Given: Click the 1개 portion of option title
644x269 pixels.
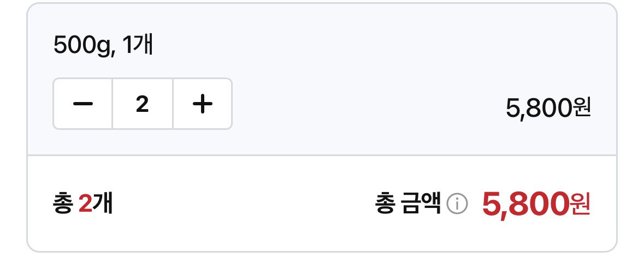Looking at the screenshot, I should 138,45.
